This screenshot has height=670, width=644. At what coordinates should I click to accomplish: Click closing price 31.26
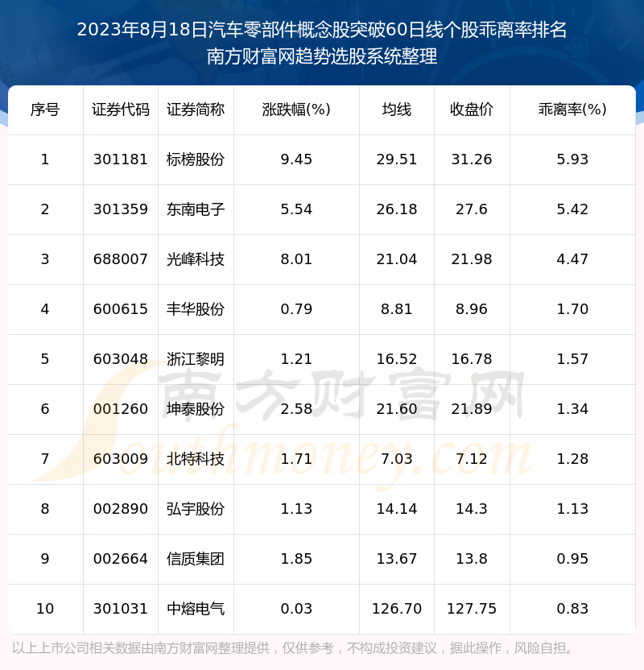click(x=472, y=159)
